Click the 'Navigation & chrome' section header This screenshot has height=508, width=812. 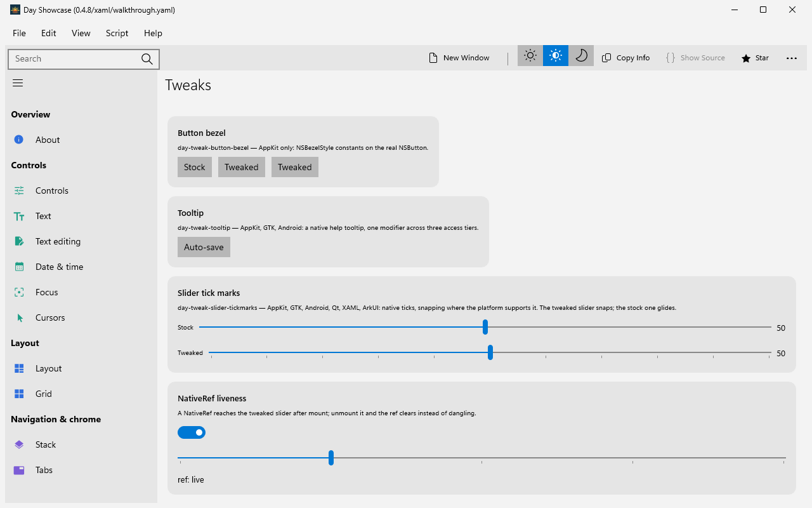tap(56, 419)
